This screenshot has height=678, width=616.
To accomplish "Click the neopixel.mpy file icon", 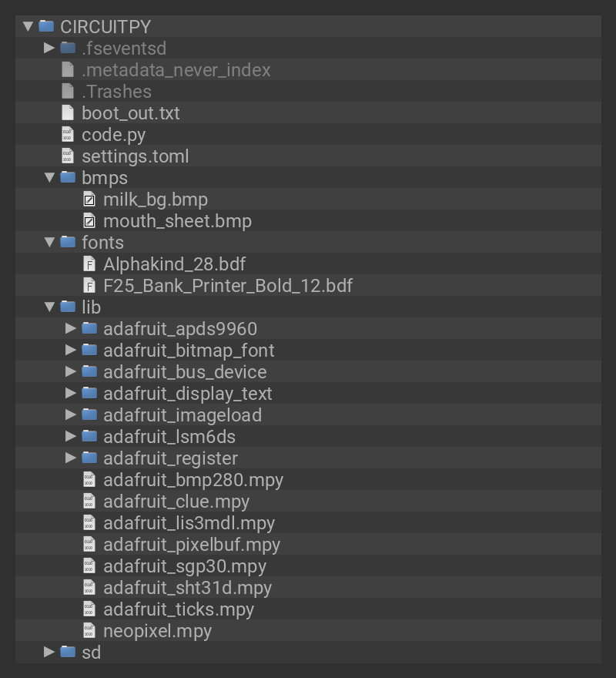I will (x=89, y=631).
